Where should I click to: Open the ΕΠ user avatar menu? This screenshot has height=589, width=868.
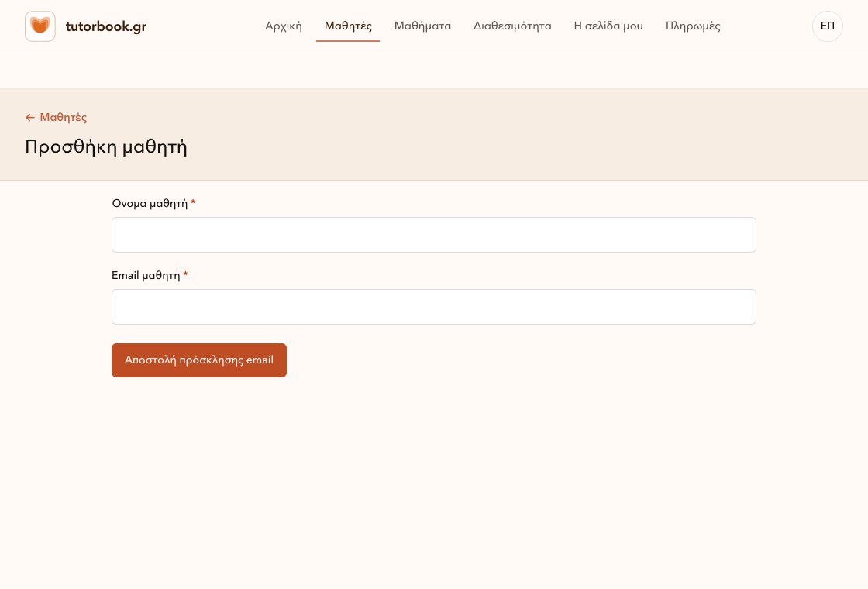click(827, 26)
